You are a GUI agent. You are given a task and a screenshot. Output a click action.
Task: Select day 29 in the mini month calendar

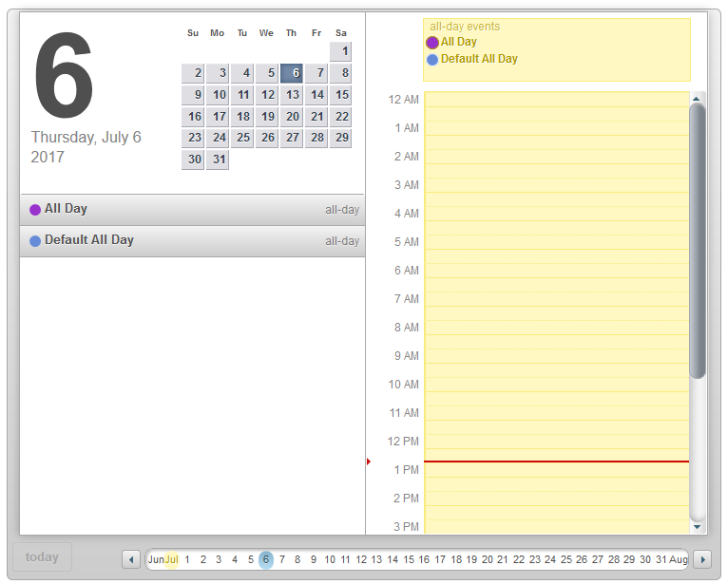pyautogui.click(x=340, y=138)
